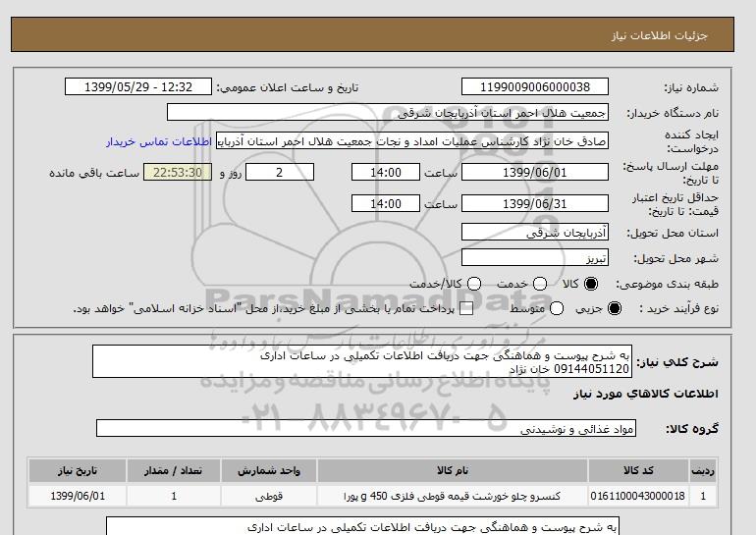Select the خدمت category radio button

(x=540, y=284)
